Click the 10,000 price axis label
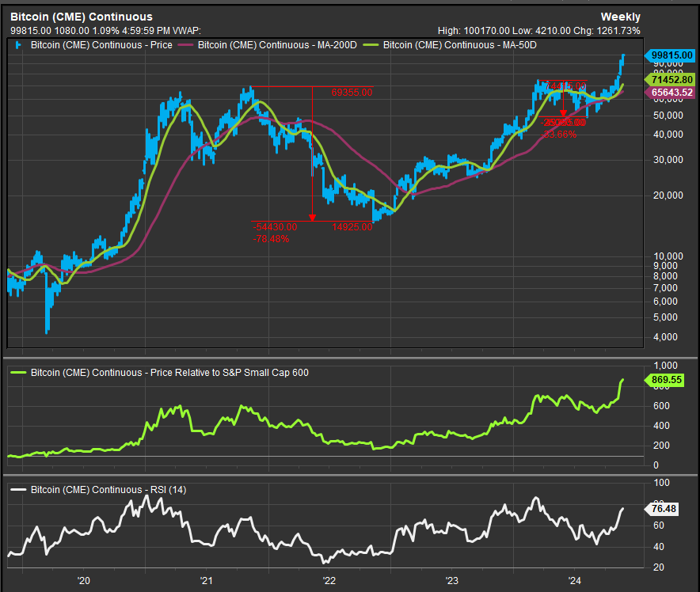 click(x=668, y=256)
